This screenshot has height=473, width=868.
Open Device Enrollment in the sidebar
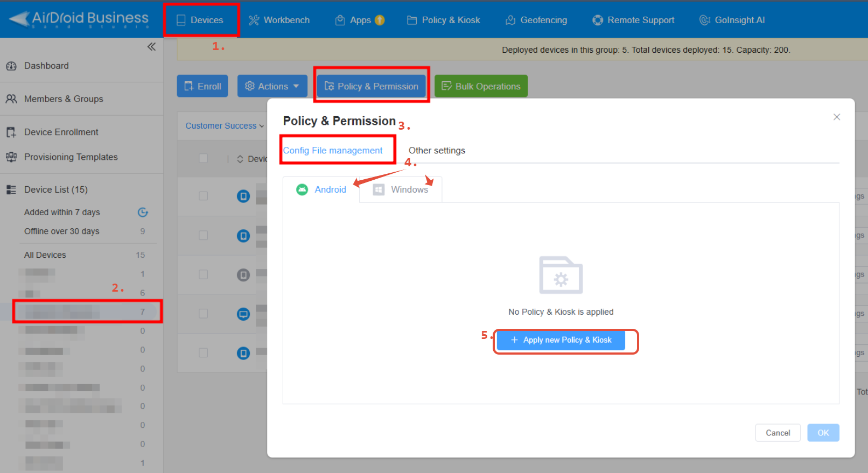tap(61, 132)
